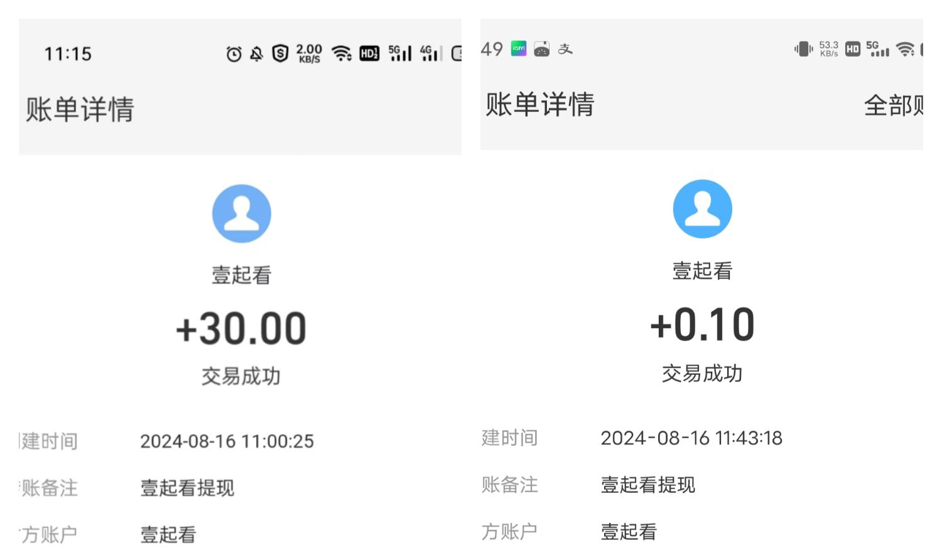This screenshot has width=942, height=560.
Task: Tap the alarm clock status icon
Action: point(234,55)
